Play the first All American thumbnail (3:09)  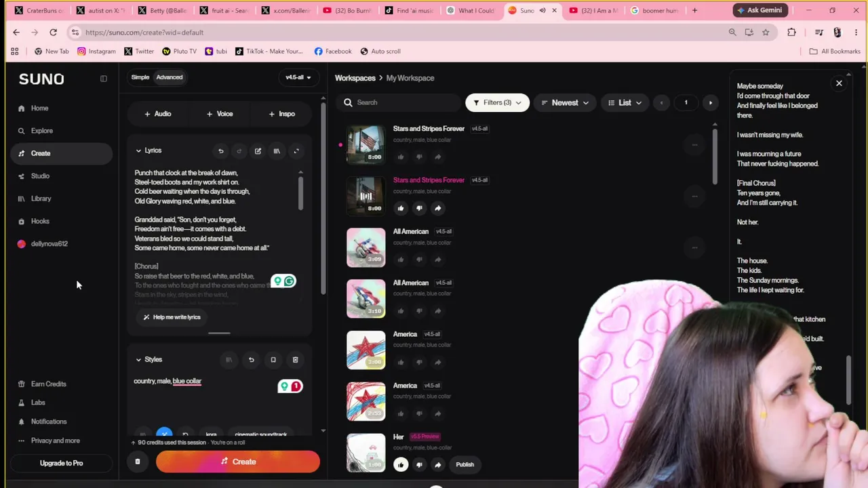coord(366,247)
